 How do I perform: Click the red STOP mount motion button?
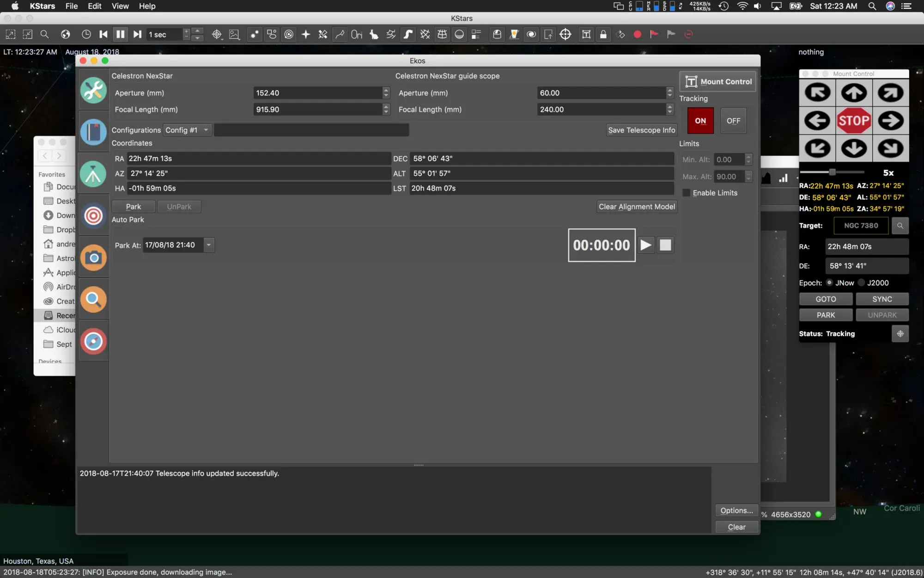pyautogui.click(x=854, y=121)
